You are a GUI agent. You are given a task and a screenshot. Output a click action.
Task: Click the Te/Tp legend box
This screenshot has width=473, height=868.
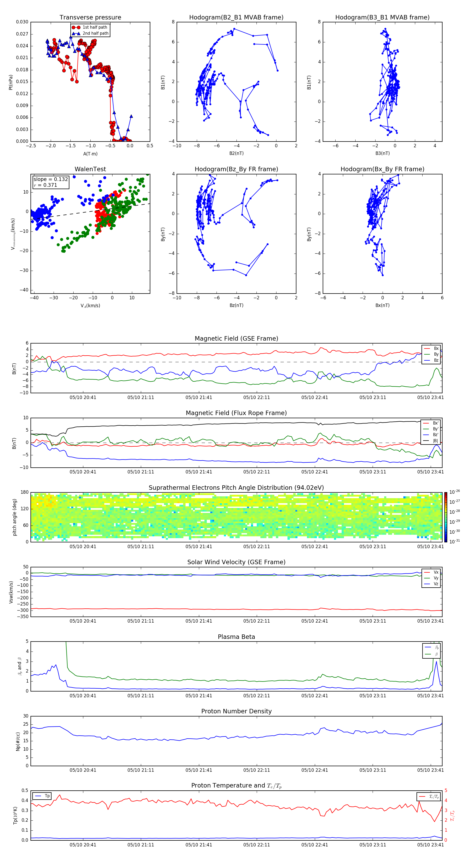(x=429, y=796)
